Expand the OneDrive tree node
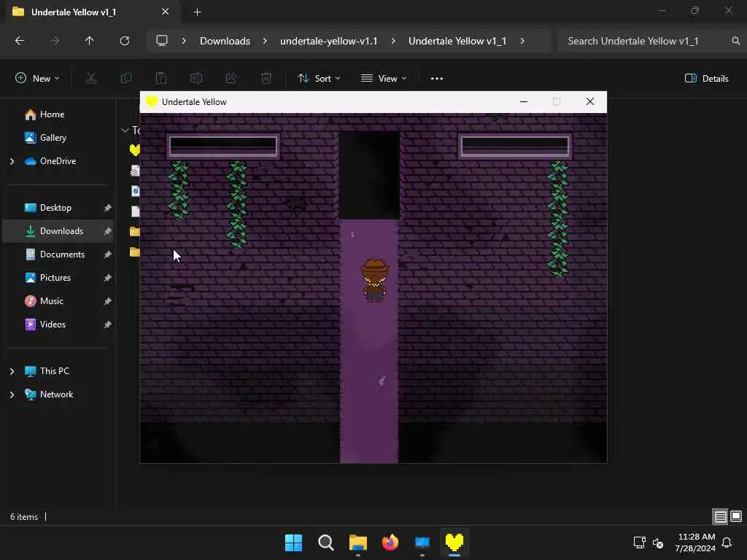Screen dimensions: 747x560 12,161
